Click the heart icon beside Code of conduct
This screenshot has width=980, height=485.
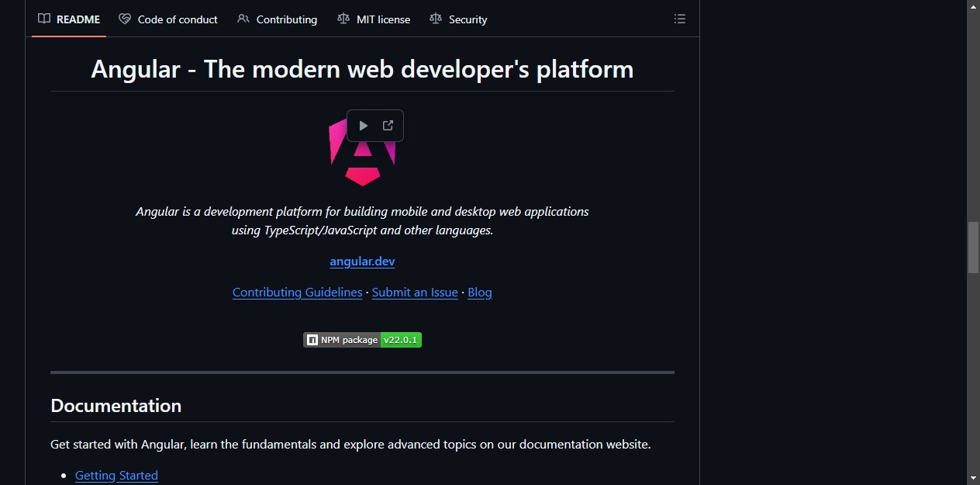(x=125, y=19)
